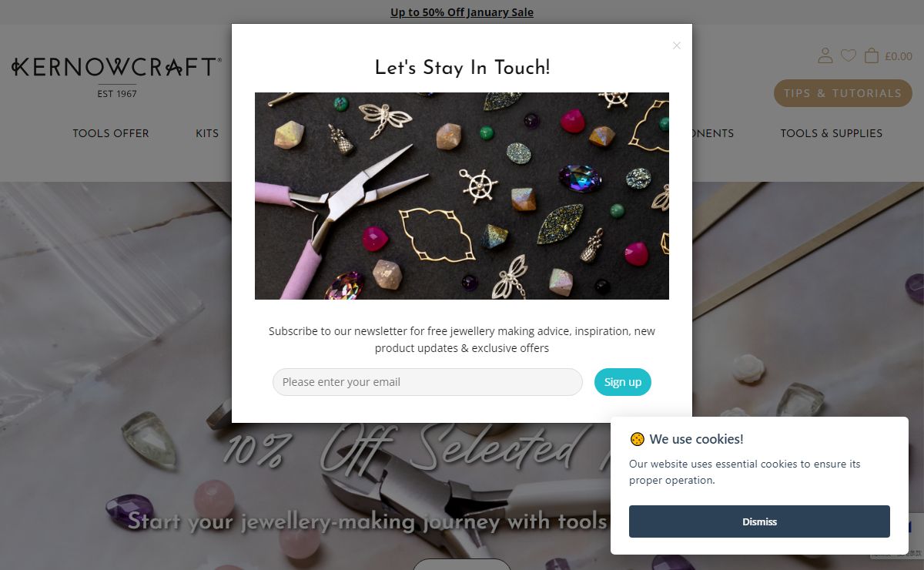Follow the 50% Off January Sale link

coord(462,12)
